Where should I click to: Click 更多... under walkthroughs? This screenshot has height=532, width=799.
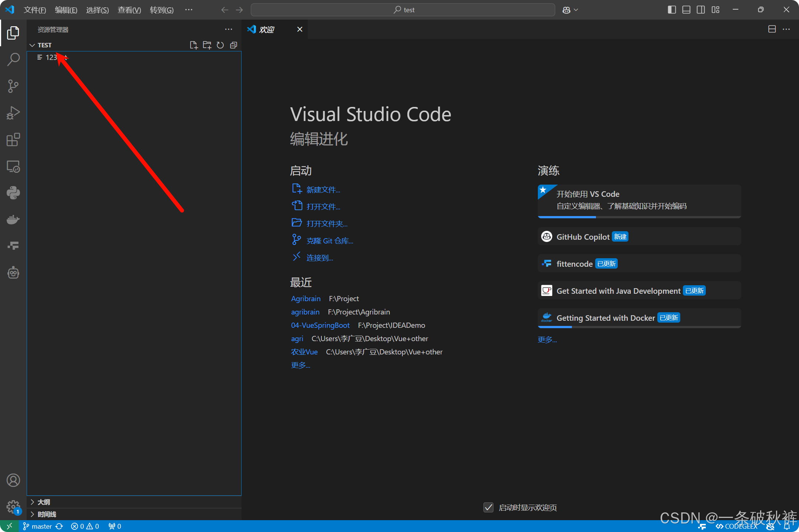(547, 340)
